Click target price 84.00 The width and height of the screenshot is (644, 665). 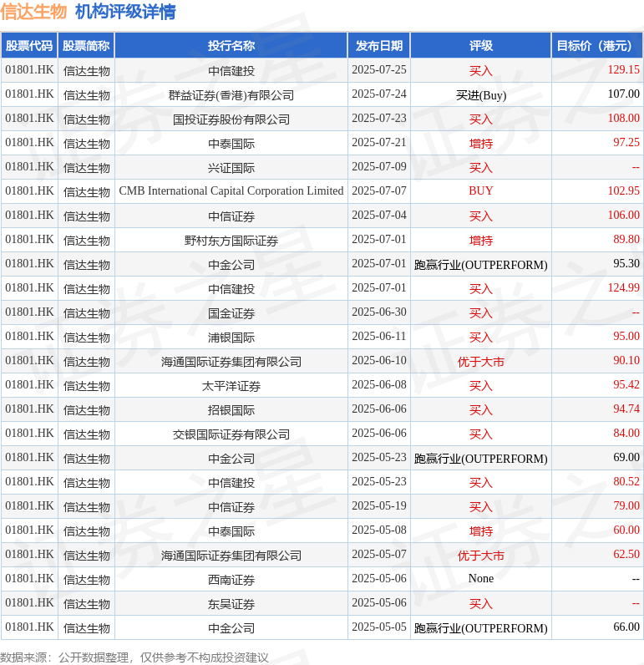(x=626, y=433)
